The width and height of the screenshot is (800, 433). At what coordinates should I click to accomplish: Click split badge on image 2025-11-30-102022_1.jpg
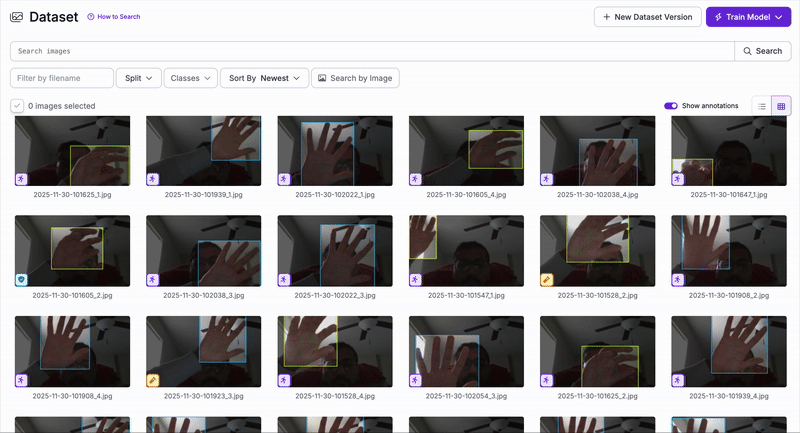284,179
